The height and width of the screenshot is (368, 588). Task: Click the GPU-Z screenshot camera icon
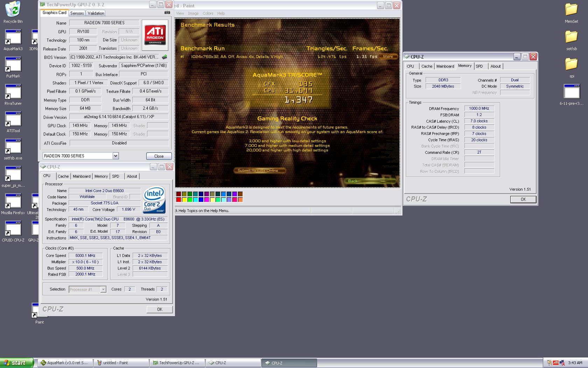point(167,13)
